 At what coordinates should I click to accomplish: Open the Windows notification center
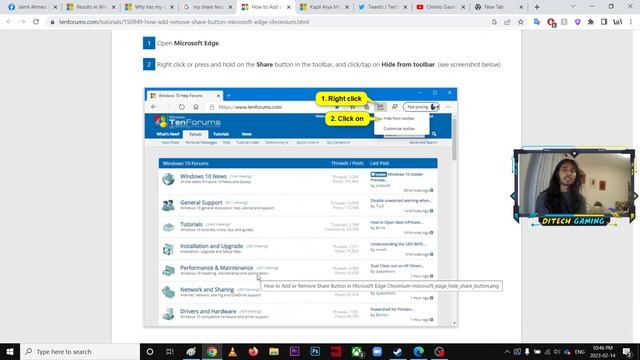click(x=627, y=351)
